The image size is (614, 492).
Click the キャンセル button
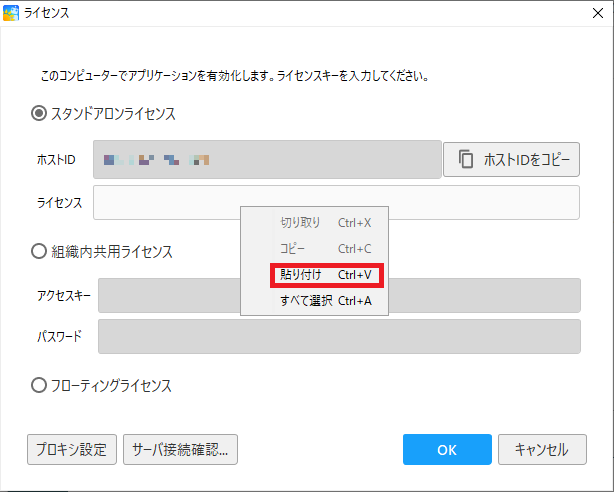[x=542, y=449]
